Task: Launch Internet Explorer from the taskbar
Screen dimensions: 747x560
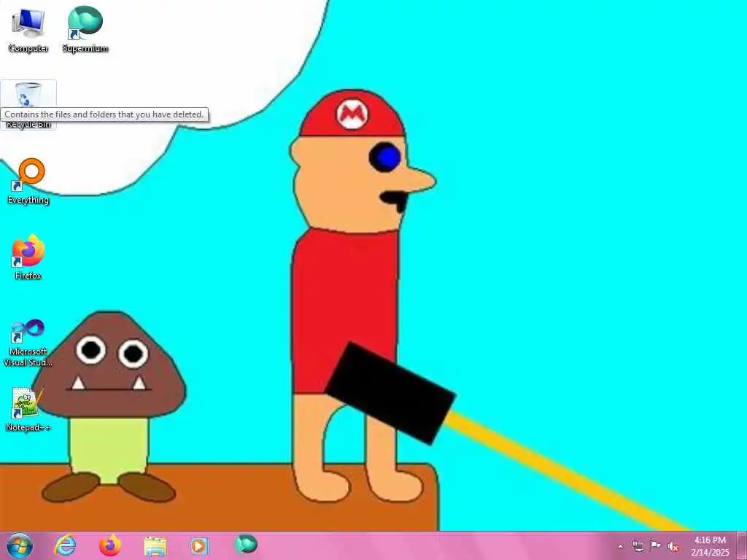Action: point(65,545)
